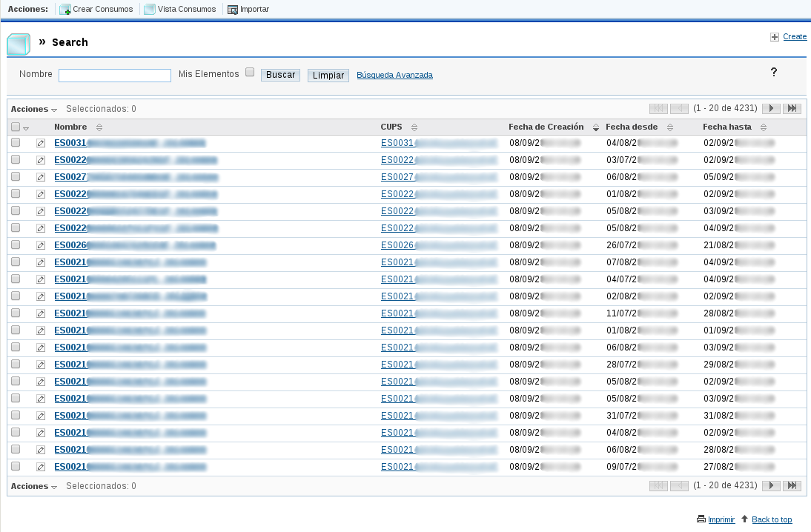Click the question mark help icon
This screenshot has width=811, height=532.
coord(774,73)
